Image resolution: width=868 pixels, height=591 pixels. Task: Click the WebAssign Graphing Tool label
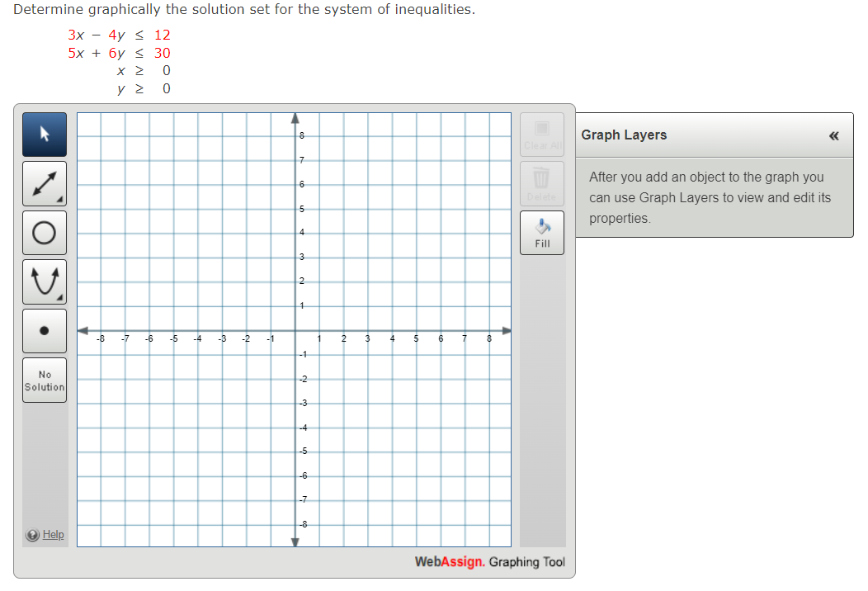pyautogui.click(x=490, y=561)
